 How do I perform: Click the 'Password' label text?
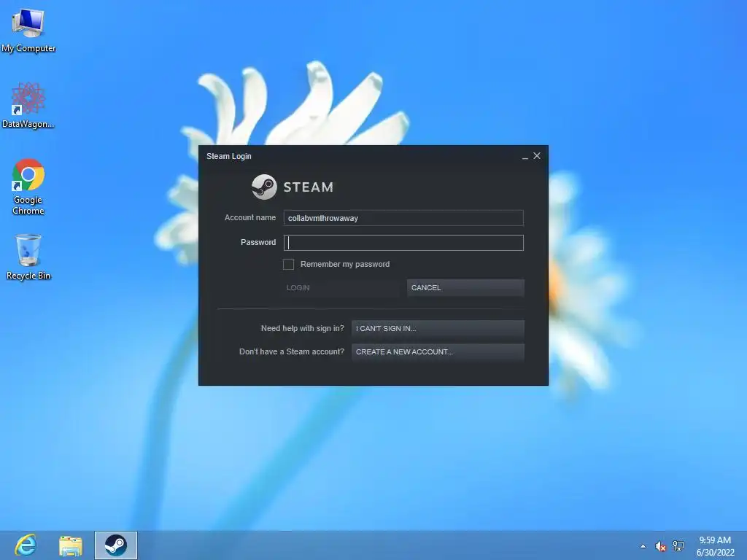(x=258, y=242)
